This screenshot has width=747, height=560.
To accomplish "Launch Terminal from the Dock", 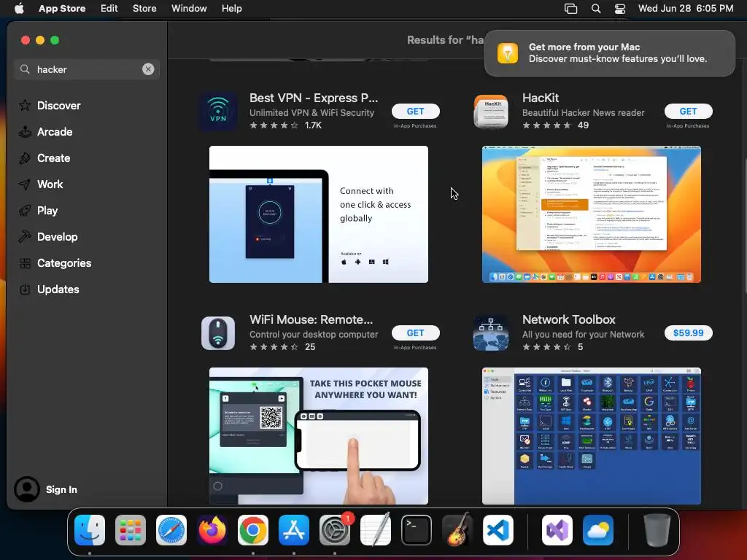I will pos(417,530).
